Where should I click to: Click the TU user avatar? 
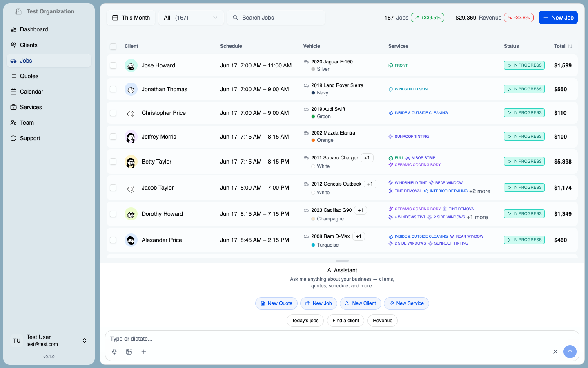tap(17, 341)
